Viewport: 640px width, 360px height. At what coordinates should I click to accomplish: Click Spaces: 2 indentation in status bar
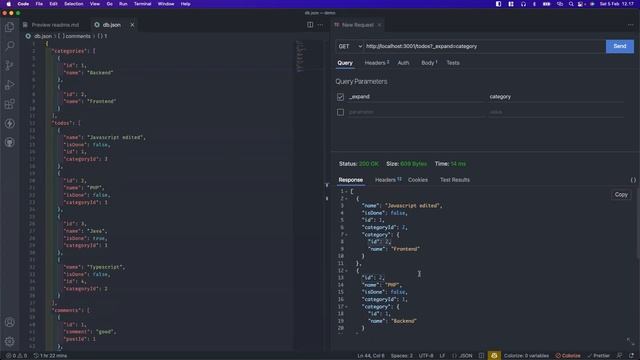pyautogui.click(x=402, y=356)
